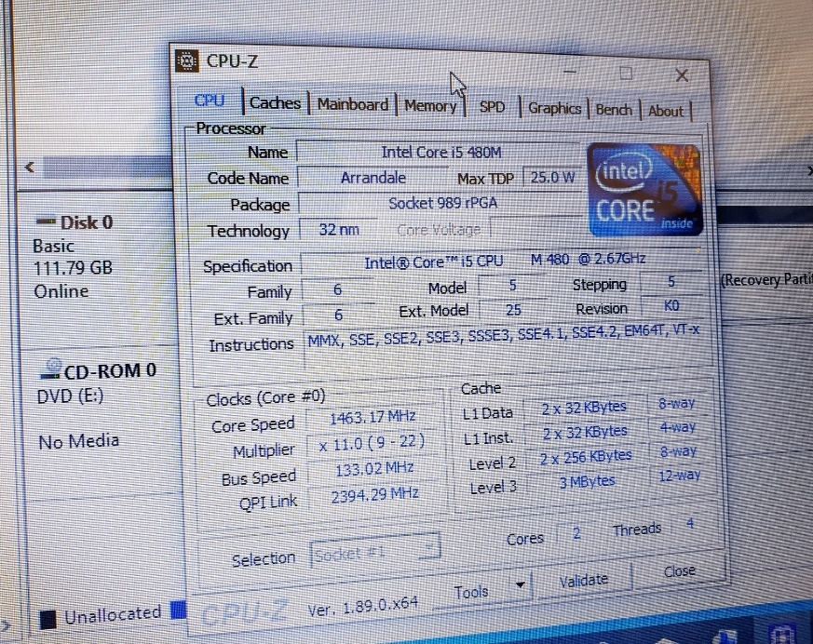Open the Bench tab
813x644 pixels.
[x=613, y=110]
